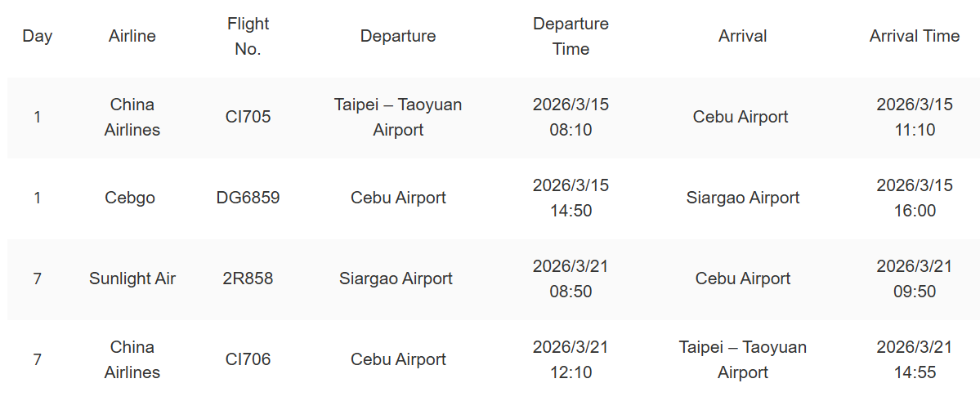Click the Arrival column header

743,36
